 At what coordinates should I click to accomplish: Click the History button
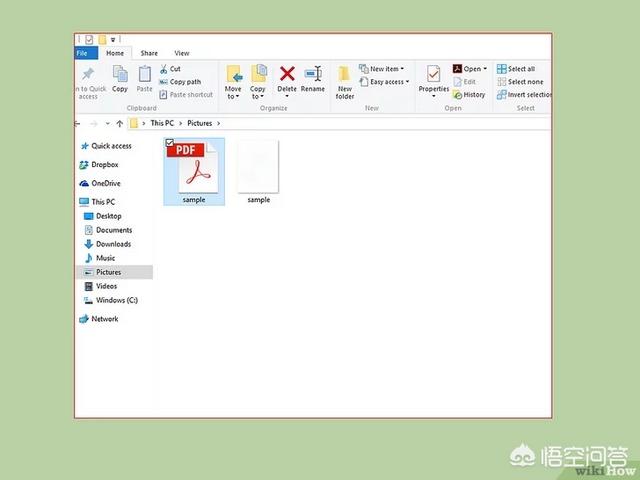point(469,95)
